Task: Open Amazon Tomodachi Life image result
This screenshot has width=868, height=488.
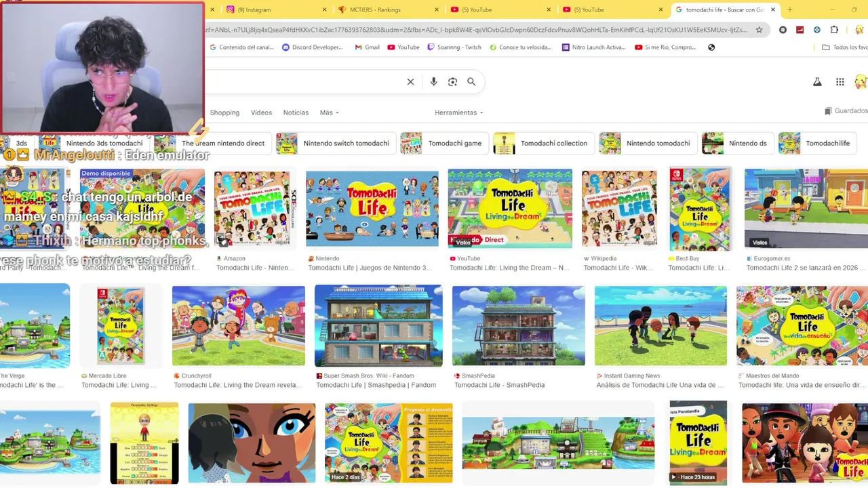Action: pyautogui.click(x=254, y=208)
